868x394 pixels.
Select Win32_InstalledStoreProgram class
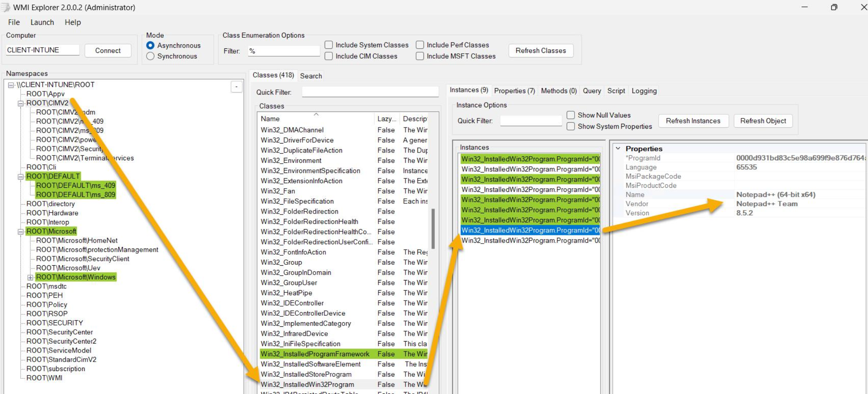pos(344,374)
